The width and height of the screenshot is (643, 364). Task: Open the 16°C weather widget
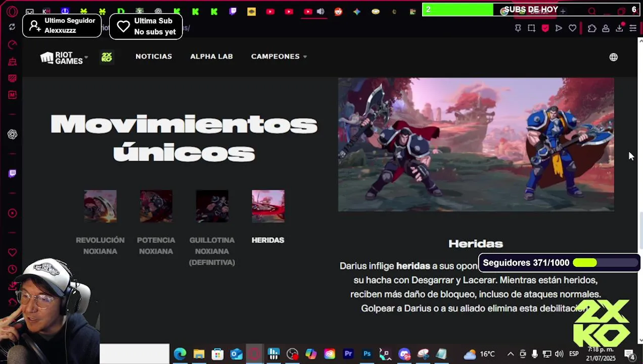click(480, 354)
